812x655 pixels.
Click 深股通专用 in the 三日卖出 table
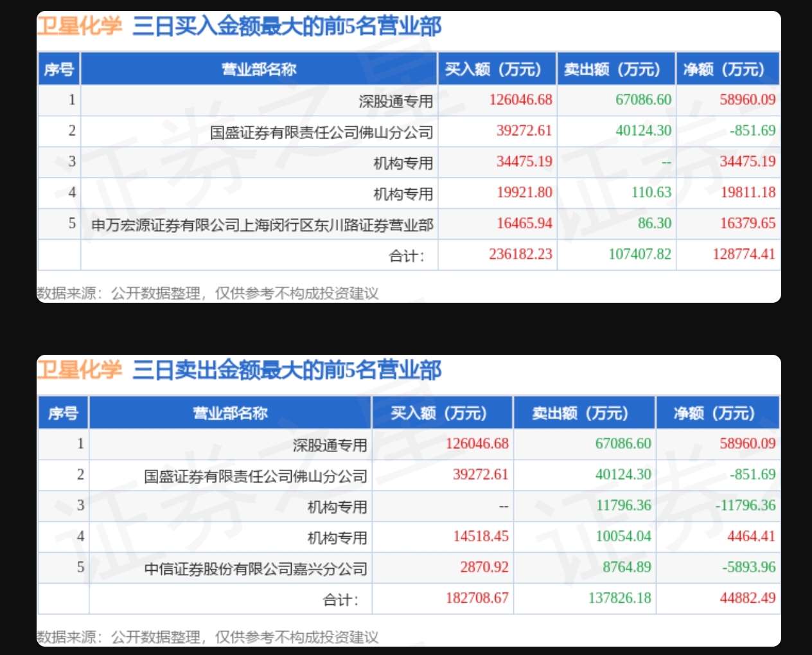point(330,445)
